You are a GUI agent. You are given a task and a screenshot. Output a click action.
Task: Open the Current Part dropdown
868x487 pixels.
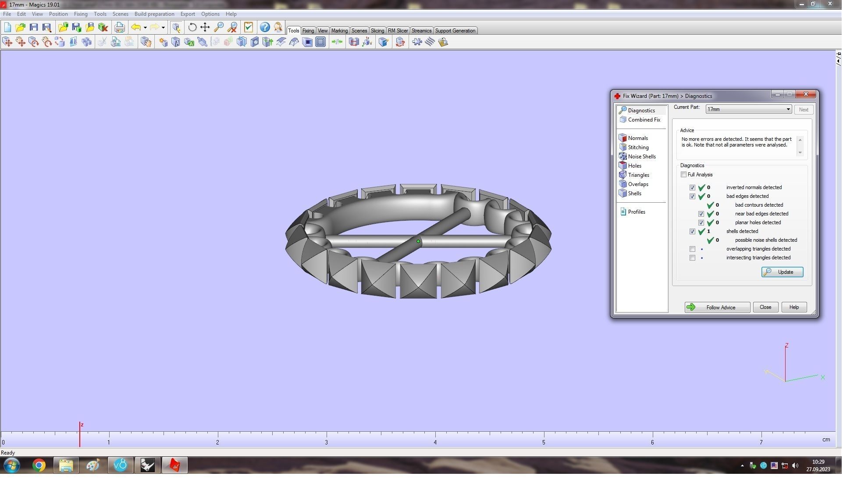coord(788,109)
